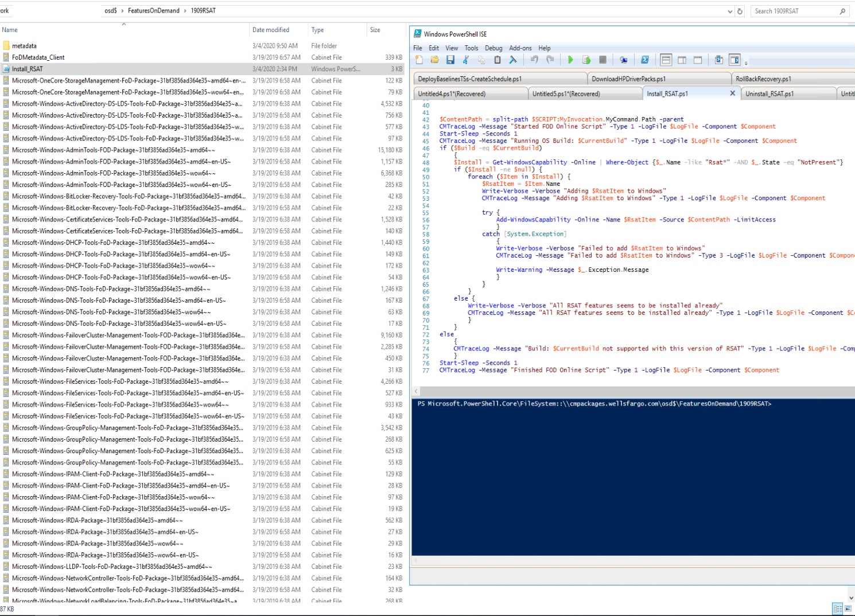Save the script via the Save toolbar icon
The height and width of the screenshot is (616, 855).
[451, 60]
